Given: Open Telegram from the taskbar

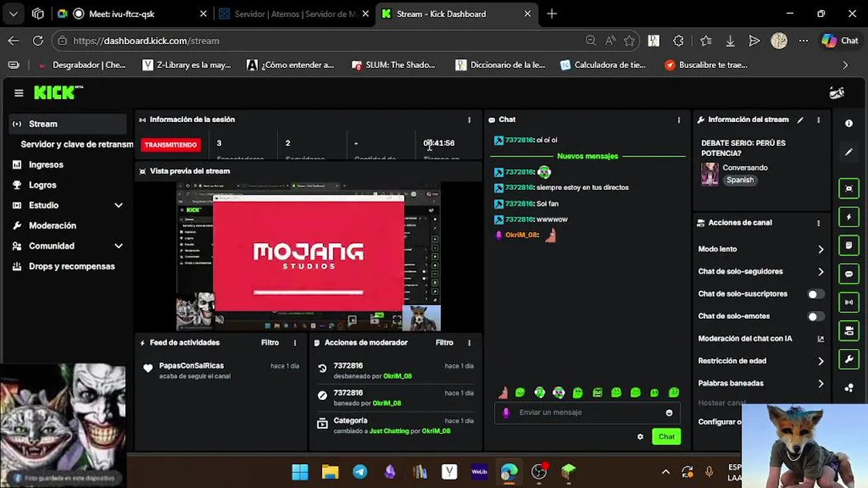Looking at the screenshot, I should pyautogui.click(x=360, y=472).
